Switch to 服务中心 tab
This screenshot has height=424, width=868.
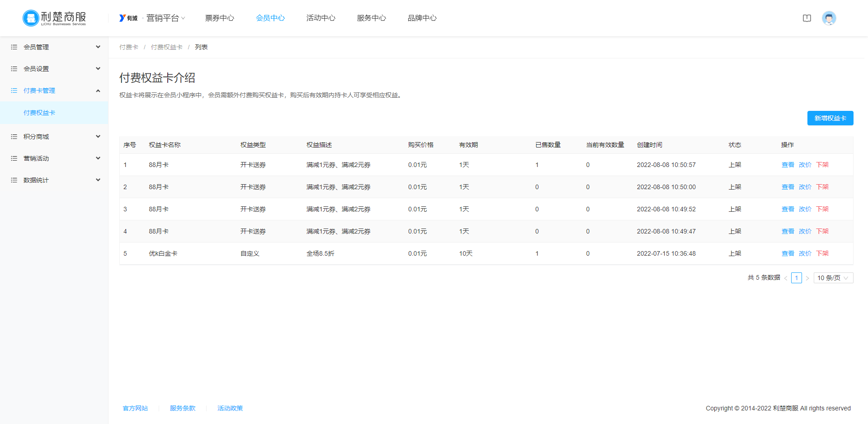tap(372, 18)
